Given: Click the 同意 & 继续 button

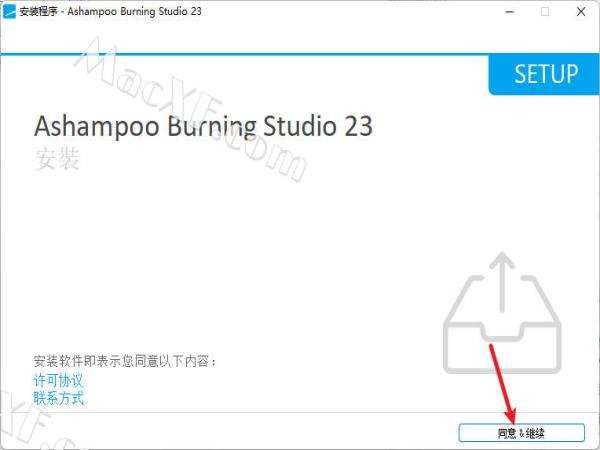Looking at the screenshot, I should pyautogui.click(x=522, y=433).
